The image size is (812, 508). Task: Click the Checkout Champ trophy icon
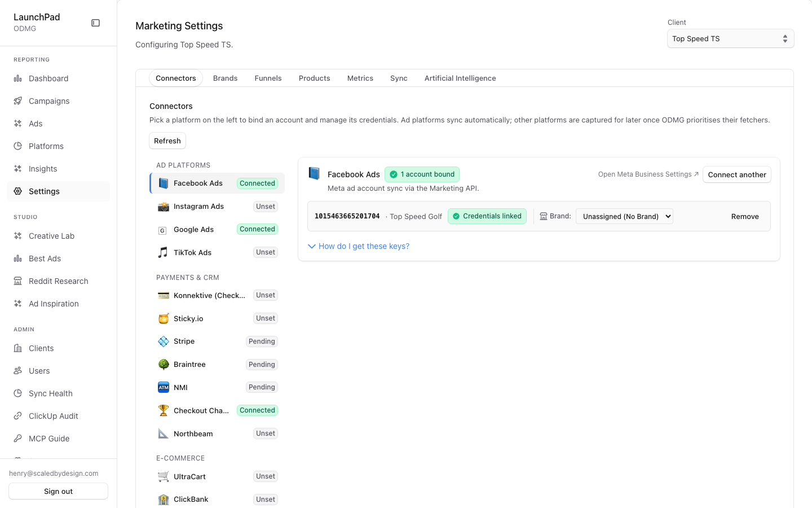click(x=164, y=410)
